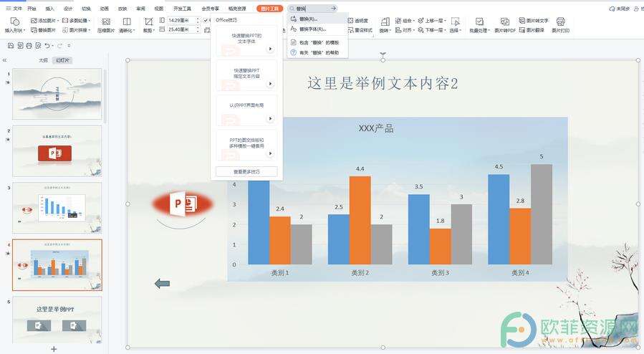644x354 pixels.
Task: Click the 未同步 cloud sync status
Action: (x=620, y=9)
